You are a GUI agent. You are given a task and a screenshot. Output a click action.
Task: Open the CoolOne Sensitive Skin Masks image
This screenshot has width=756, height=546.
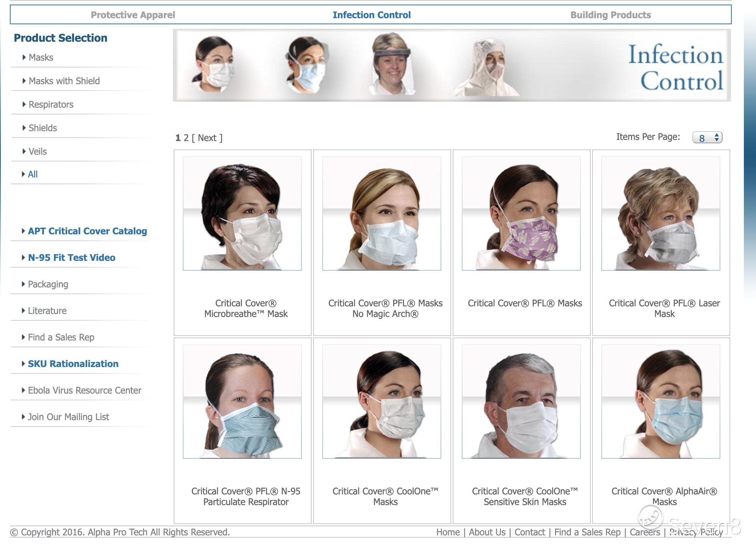[521, 402]
